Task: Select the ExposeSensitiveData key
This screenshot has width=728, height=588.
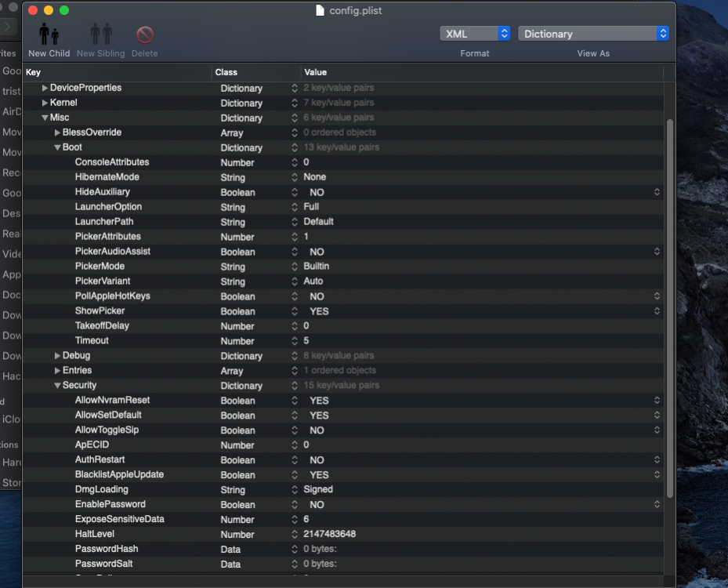Action: pyautogui.click(x=120, y=519)
